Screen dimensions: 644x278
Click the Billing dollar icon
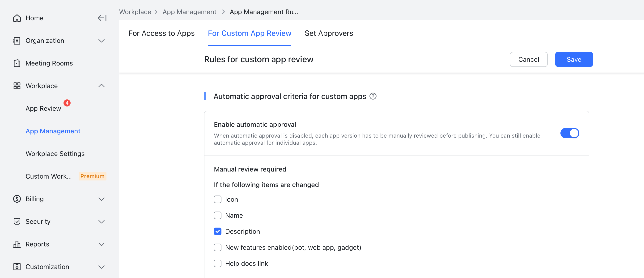pos(17,199)
